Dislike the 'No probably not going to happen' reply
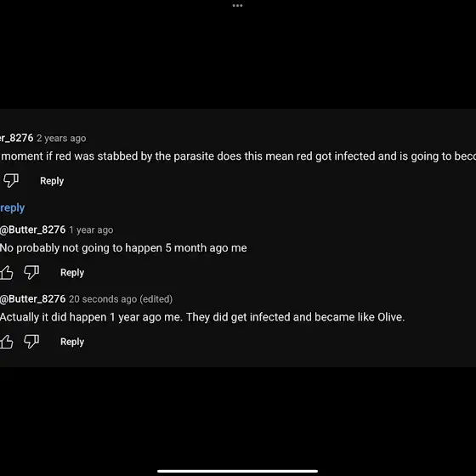Image resolution: width=476 pixels, height=476 pixels. 31,272
